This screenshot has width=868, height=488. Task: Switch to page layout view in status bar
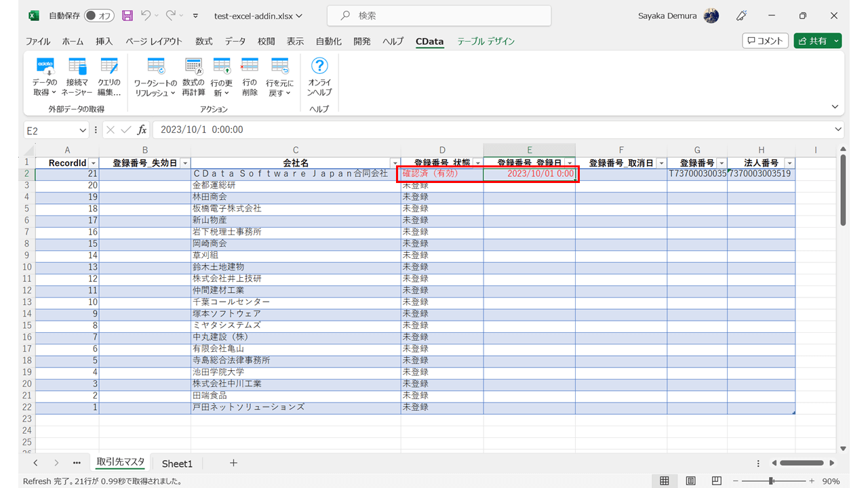[690, 481]
